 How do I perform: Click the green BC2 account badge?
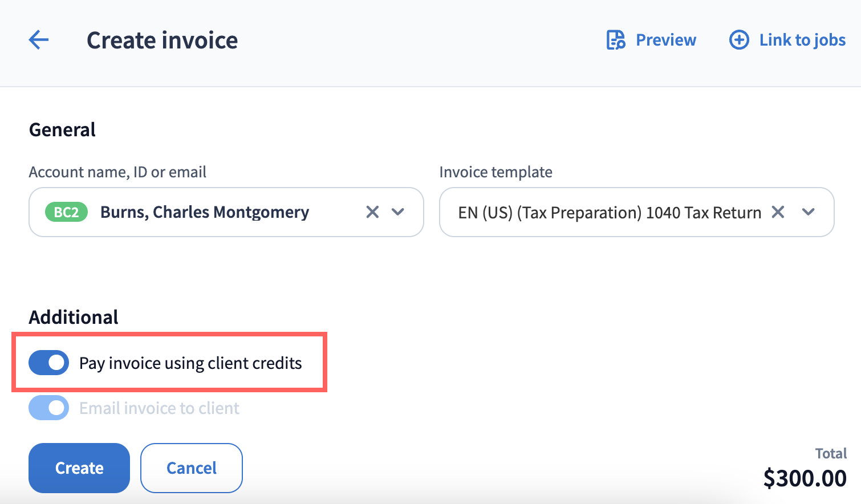[x=66, y=212]
